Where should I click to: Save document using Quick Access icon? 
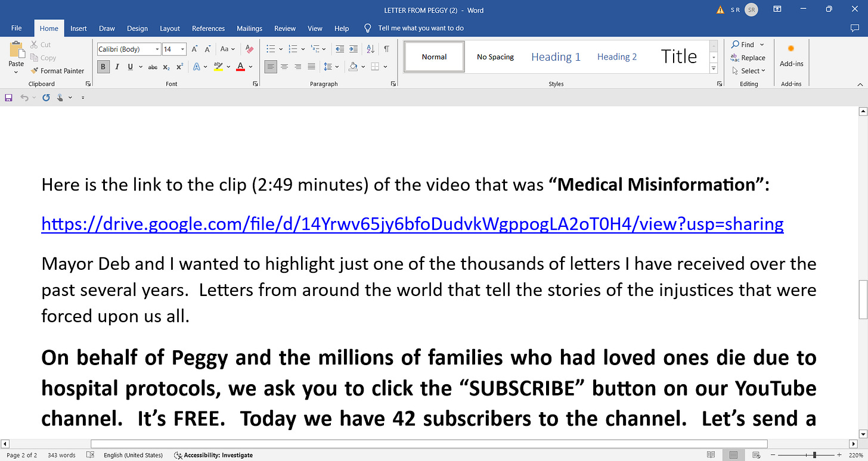point(9,98)
